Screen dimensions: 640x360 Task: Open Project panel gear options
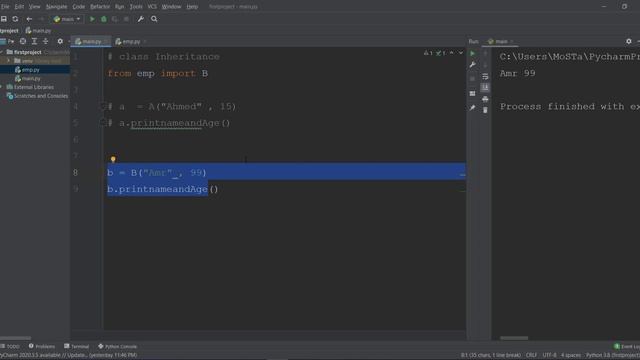(60, 41)
